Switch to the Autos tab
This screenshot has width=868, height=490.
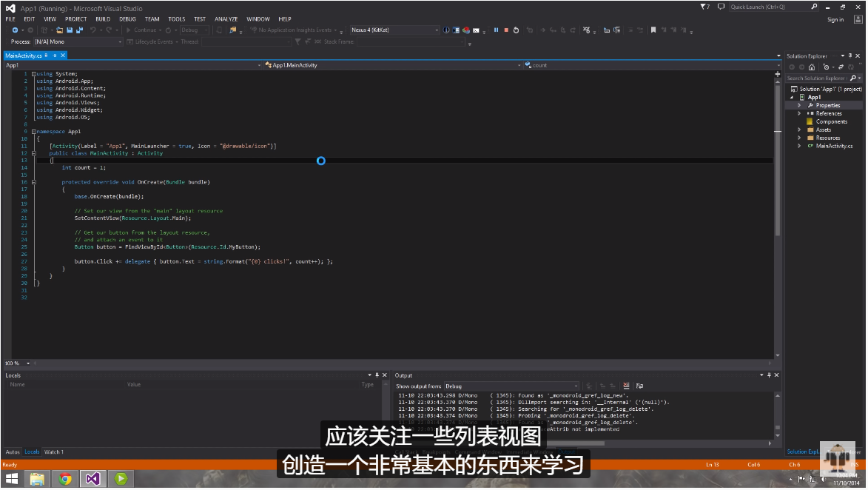click(x=12, y=452)
